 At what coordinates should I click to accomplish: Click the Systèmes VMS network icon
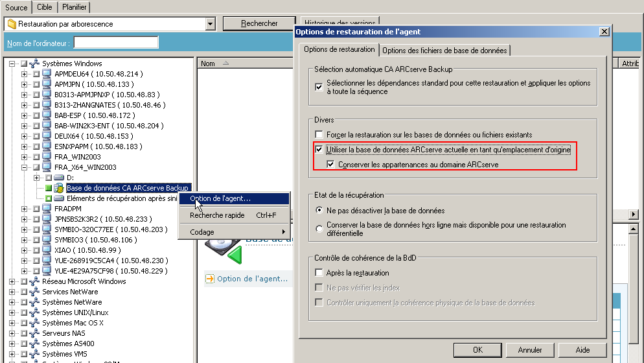pos(34,354)
